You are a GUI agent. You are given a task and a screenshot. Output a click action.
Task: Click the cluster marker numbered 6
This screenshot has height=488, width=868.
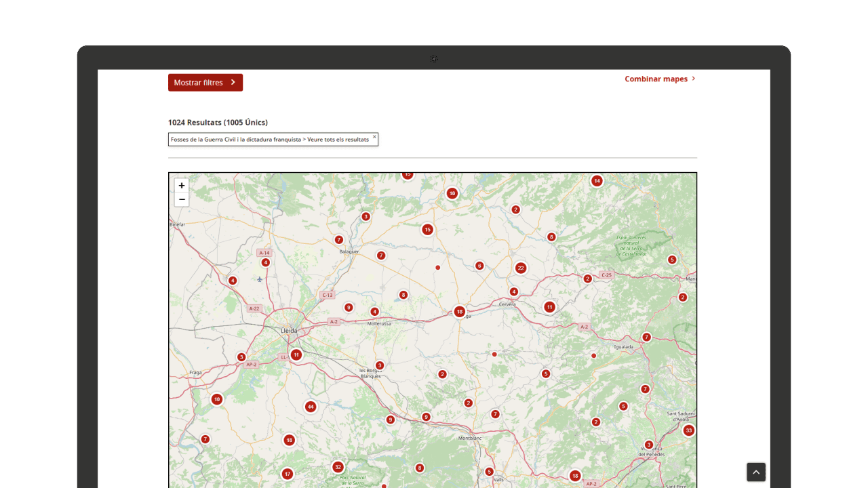click(x=479, y=266)
